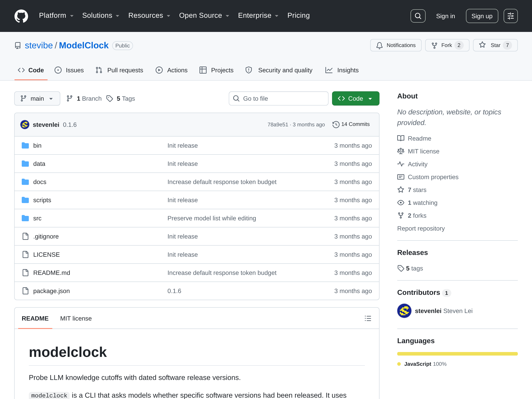Switch to the Actions tab
This screenshot has height=399, width=532.
[x=172, y=70]
